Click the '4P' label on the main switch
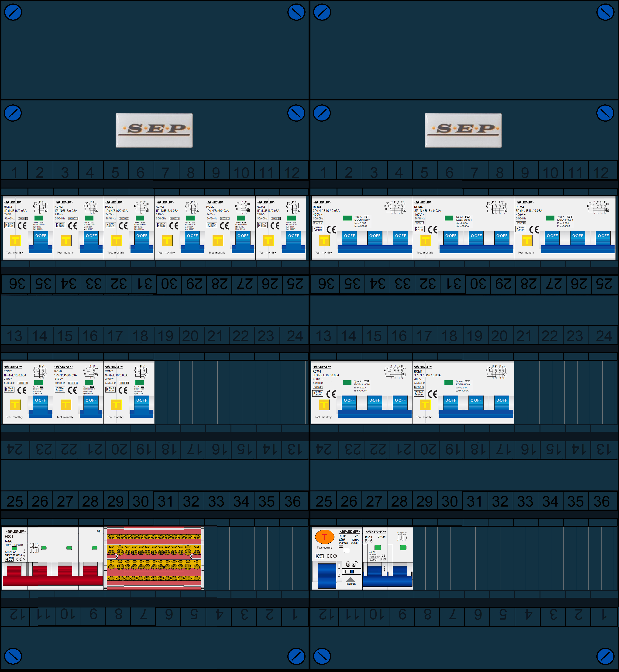Viewport: 619px width, 672px height. coord(99,531)
